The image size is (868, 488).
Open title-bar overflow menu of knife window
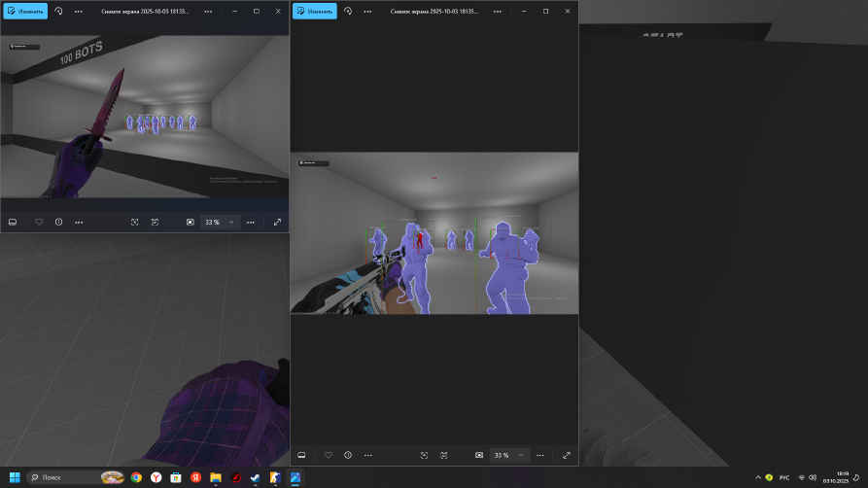pyautogui.click(x=208, y=11)
